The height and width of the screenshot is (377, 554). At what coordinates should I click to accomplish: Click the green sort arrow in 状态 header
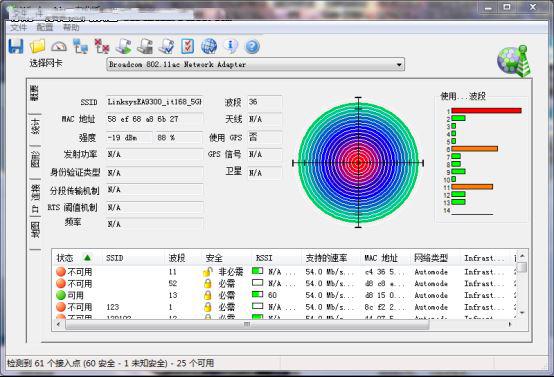(x=87, y=258)
